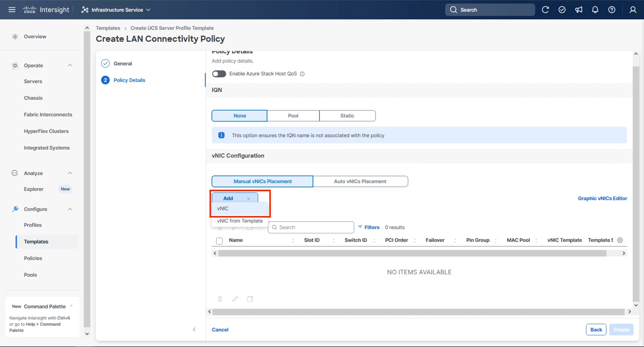
Task: Click the table horizontal scrollbar
Action: (x=412, y=253)
